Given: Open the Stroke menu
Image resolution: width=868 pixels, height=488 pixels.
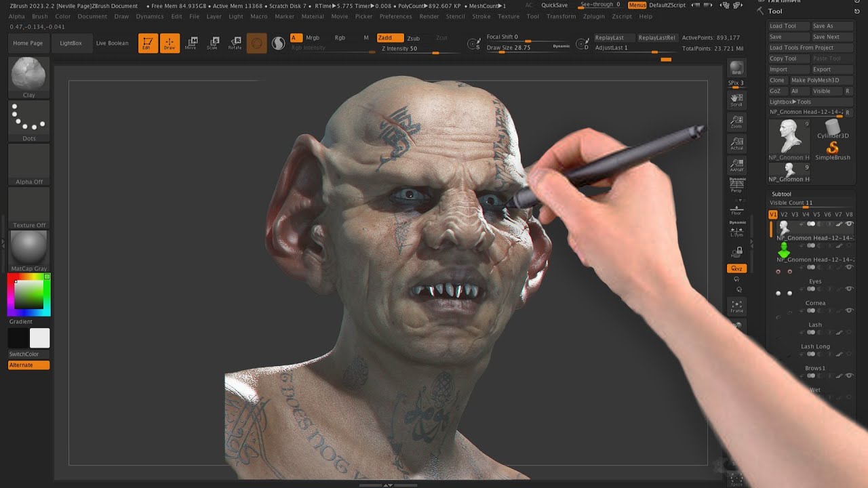Looking at the screenshot, I should pyautogui.click(x=481, y=16).
